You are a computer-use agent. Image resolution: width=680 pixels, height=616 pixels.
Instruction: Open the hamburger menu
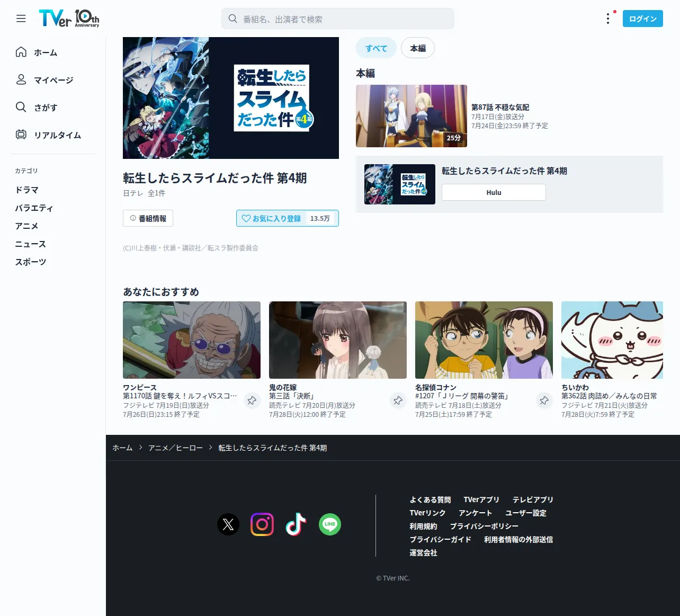click(x=21, y=19)
